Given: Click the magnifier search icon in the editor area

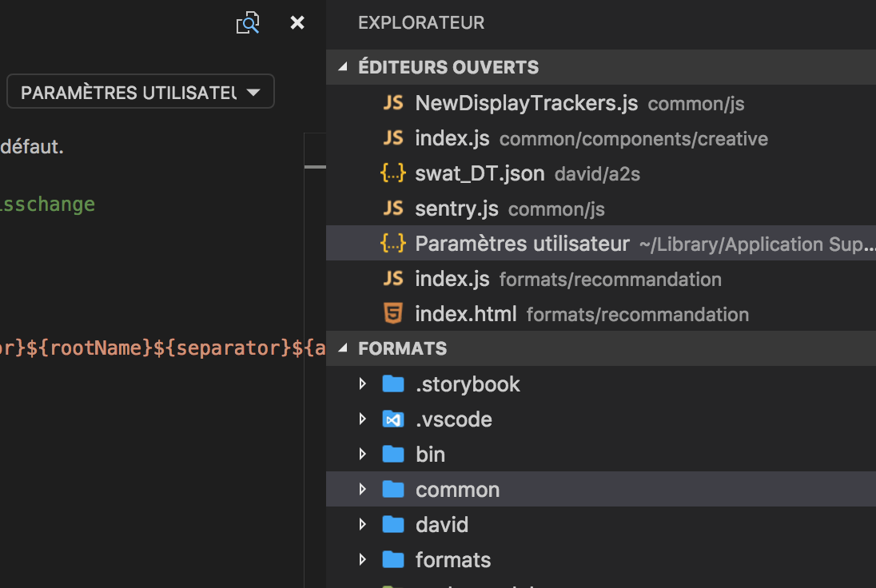Looking at the screenshot, I should click(x=248, y=22).
